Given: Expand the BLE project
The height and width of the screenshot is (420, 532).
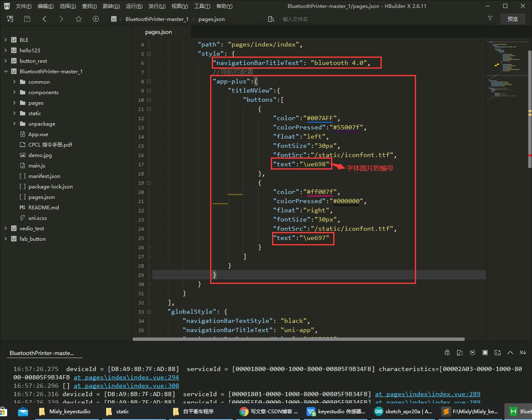Looking at the screenshot, I should tap(5, 40).
